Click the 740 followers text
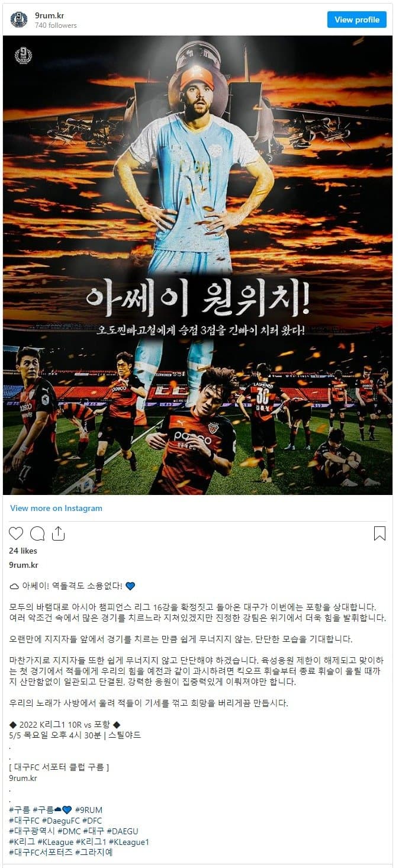 pyautogui.click(x=56, y=25)
